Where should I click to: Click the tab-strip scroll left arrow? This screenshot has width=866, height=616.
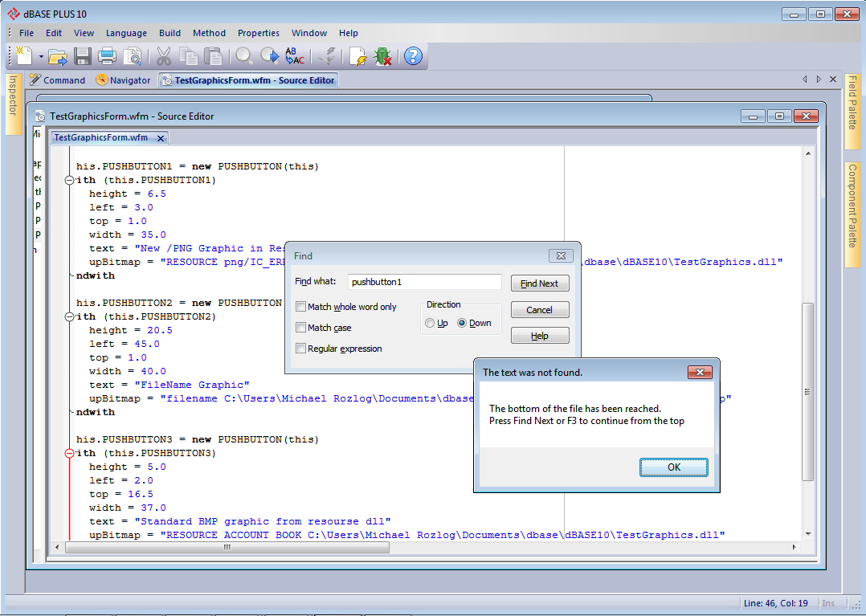click(805, 80)
